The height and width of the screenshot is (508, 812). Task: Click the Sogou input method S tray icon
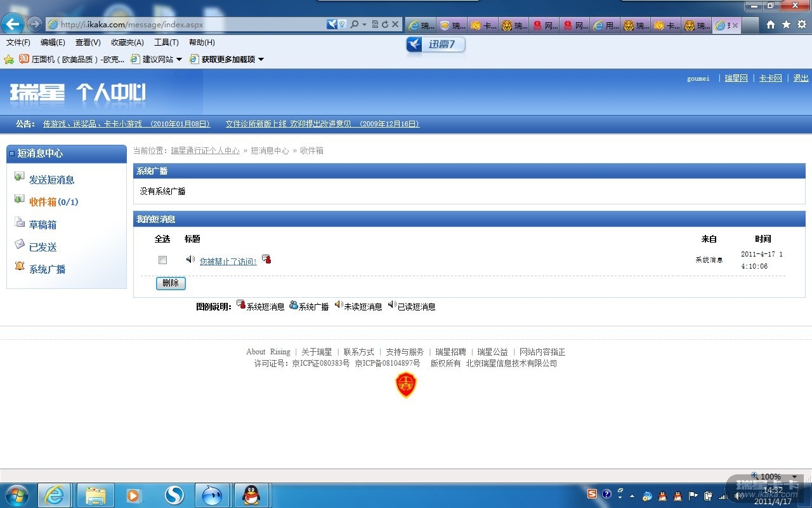(592, 493)
